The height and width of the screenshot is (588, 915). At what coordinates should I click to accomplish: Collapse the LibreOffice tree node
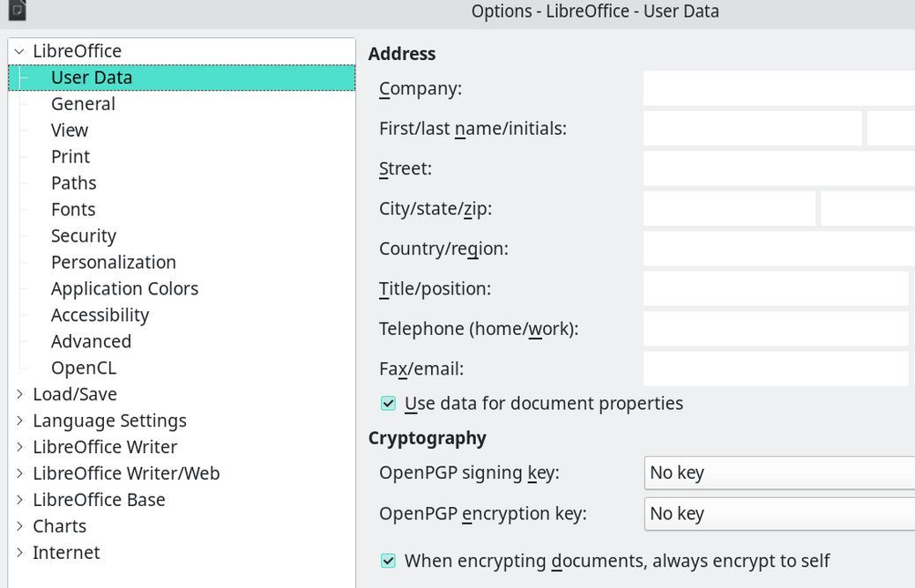tap(19, 51)
